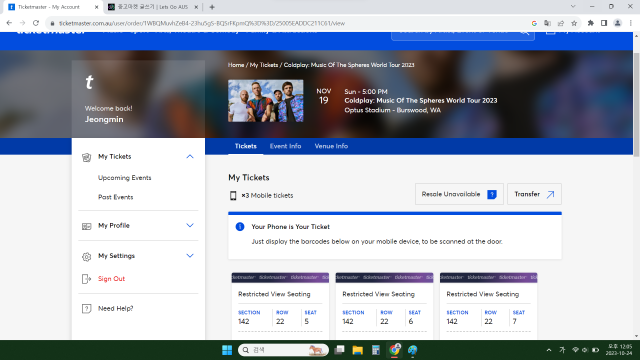Click the Sign Out door icon

86,279
